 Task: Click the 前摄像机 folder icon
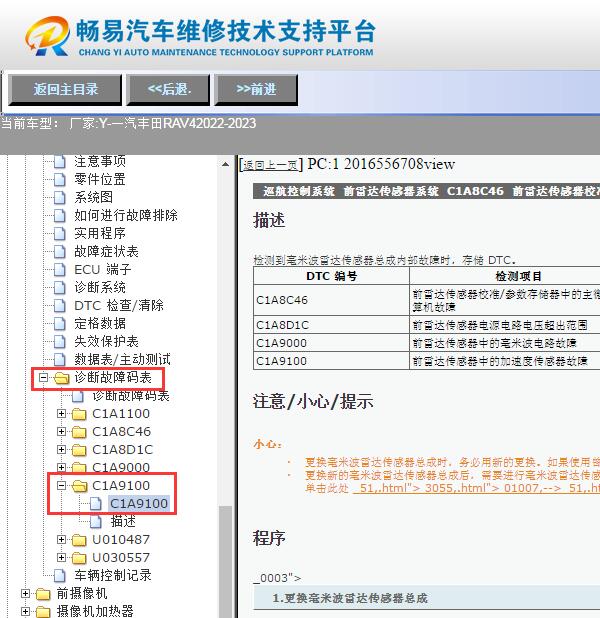click(x=43, y=594)
